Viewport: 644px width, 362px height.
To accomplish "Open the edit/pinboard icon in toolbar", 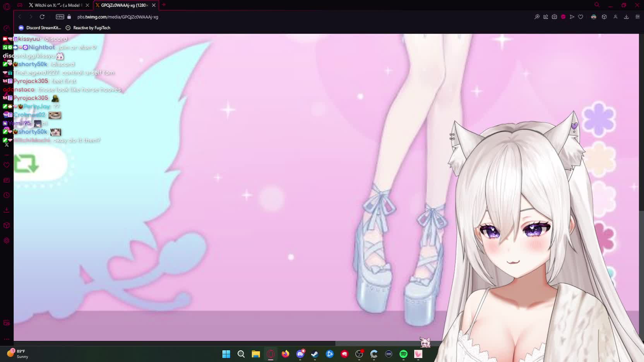I will pos(546,17).
